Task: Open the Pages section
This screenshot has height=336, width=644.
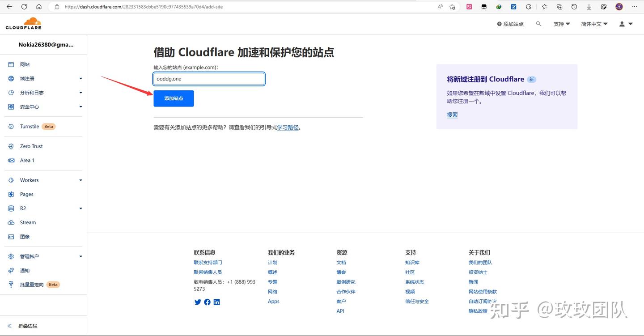Action: pyautogui.click(x=27, y=194)
